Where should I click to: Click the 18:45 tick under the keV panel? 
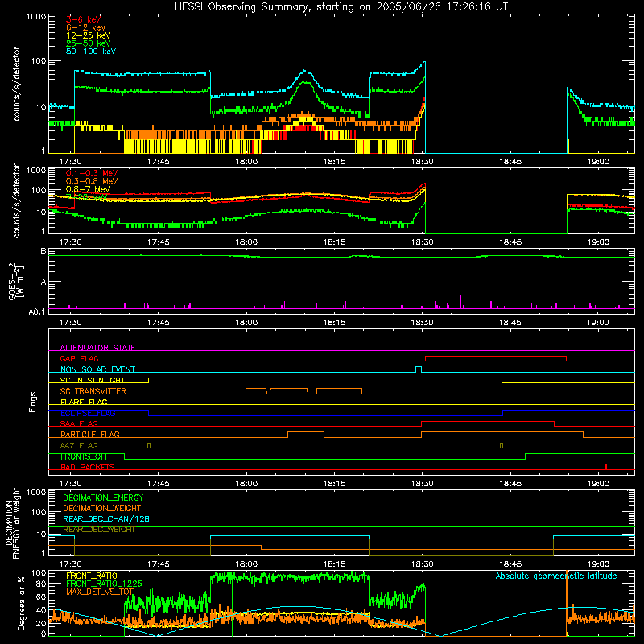click(510, 162)
